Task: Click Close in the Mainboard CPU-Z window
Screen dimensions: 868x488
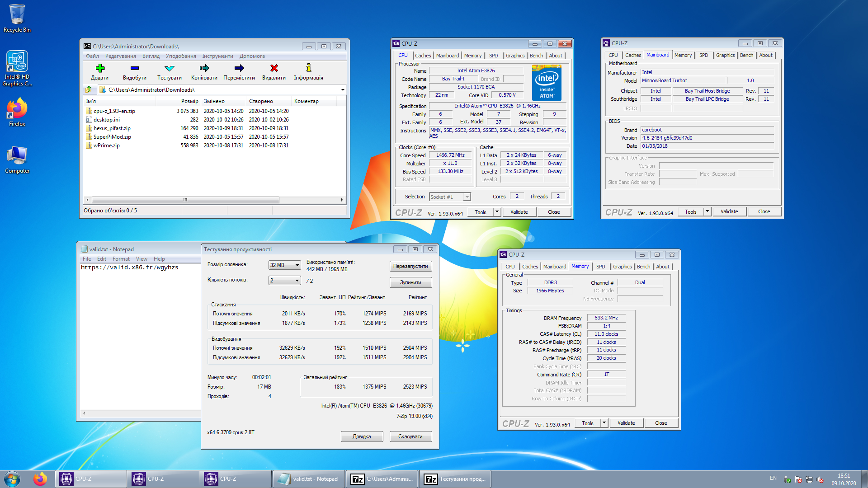Action: click(x=764, y=211)
